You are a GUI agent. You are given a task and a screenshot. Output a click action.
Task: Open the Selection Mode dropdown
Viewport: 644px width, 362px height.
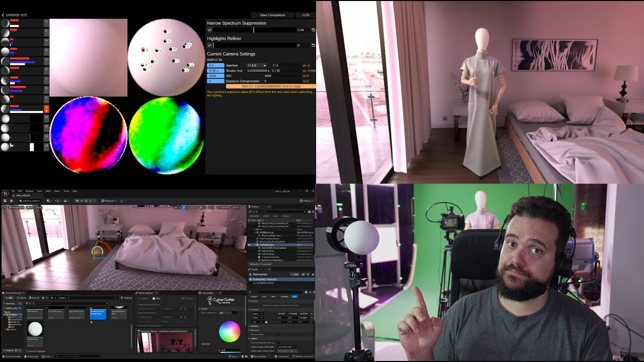coord(30,201)
